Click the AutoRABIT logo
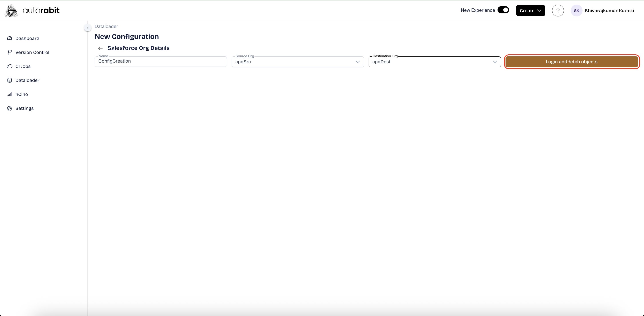This screenshot has height=316, width=644. tap(32, 10)
